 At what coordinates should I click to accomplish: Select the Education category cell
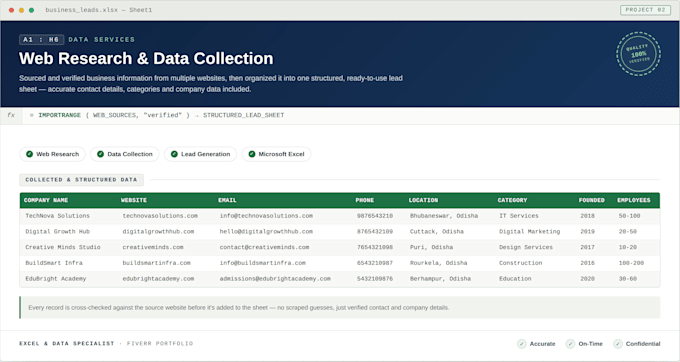(515, 279)
